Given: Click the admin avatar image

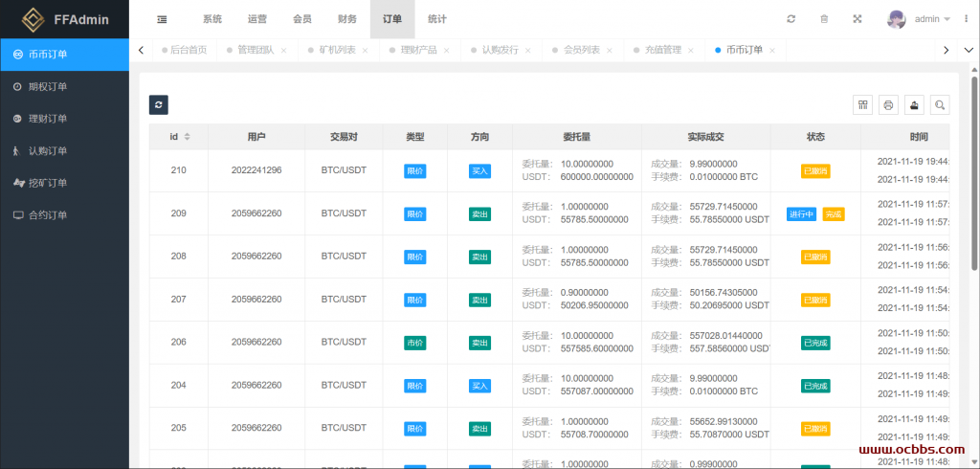Looking at the screenshot, I should [x=896, y=19].
